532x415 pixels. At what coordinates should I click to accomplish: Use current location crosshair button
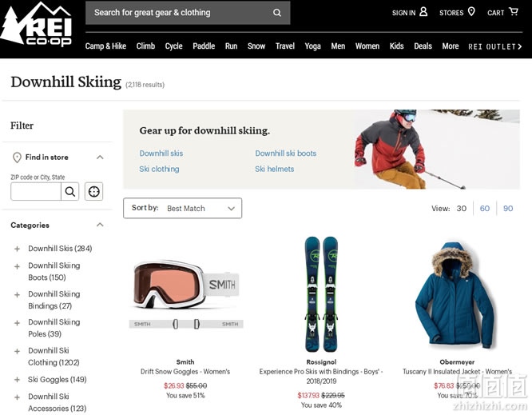(x=93, y=192)
